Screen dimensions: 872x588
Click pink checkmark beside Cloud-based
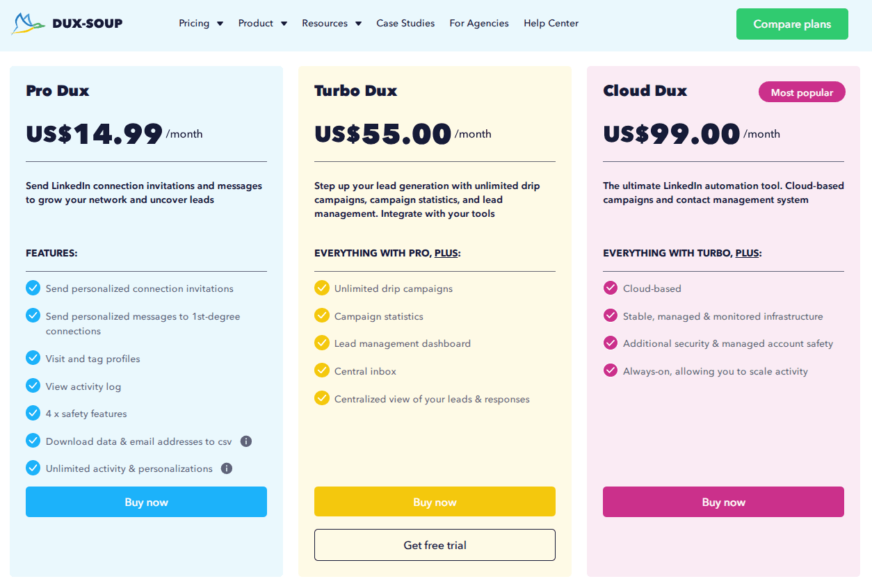click(x=611, y=288)
